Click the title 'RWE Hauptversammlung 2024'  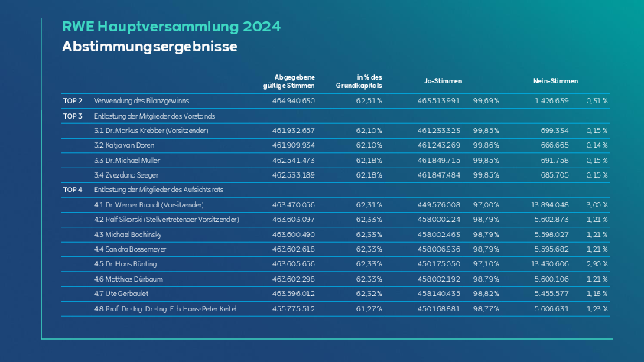coord(171,27)
